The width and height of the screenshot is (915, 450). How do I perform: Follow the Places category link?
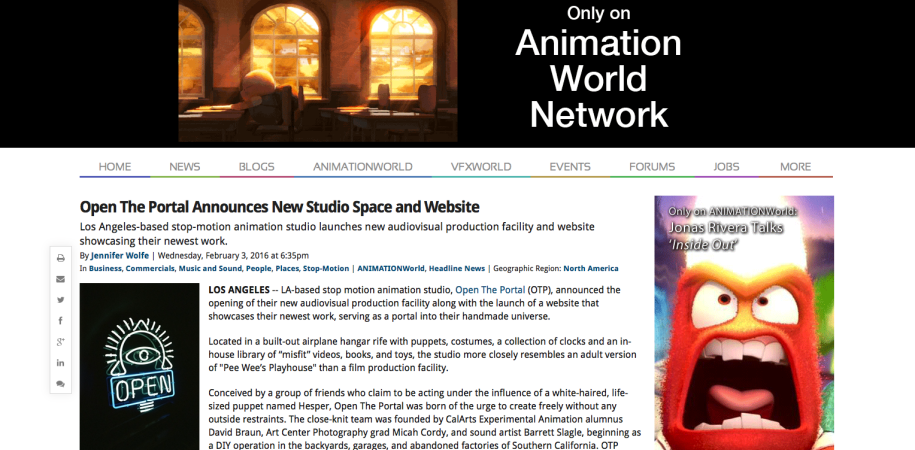click(287, 268)
